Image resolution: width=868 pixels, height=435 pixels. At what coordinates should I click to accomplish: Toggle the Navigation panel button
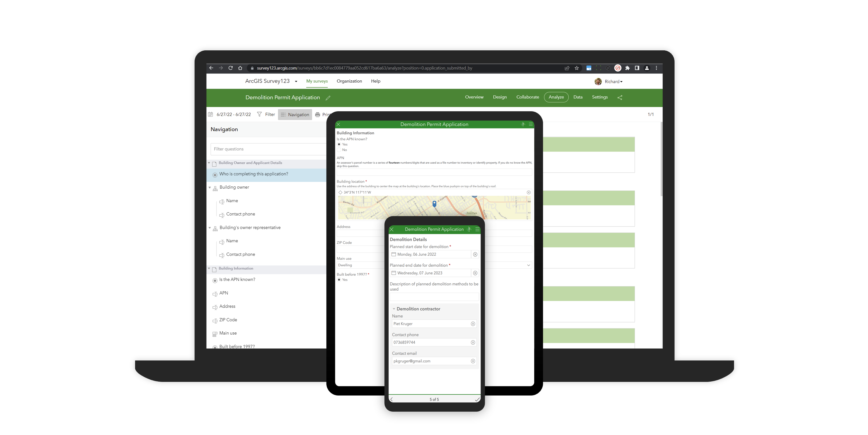coord(295,115)
